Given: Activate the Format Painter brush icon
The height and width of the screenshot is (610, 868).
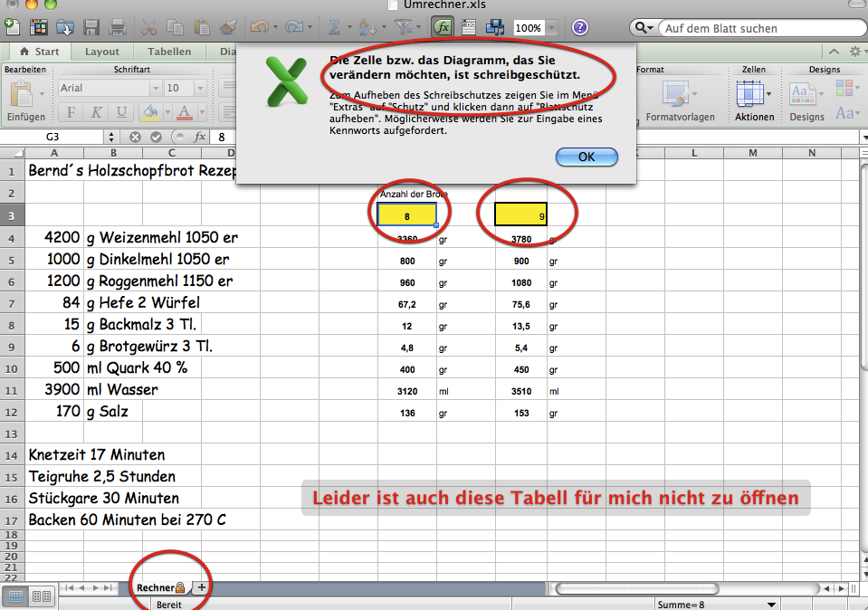Looking at the screenshot, I should coord(226,27).
